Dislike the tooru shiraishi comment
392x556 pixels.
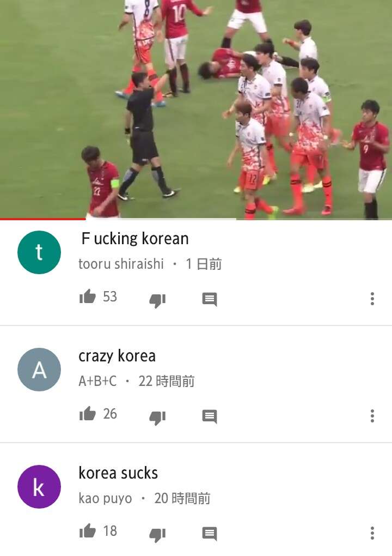157,300
